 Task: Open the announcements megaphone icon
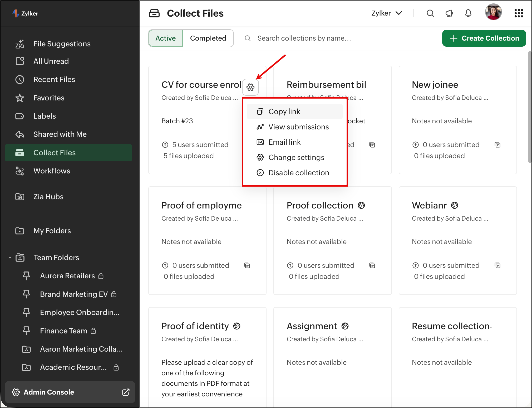[449, 13]
